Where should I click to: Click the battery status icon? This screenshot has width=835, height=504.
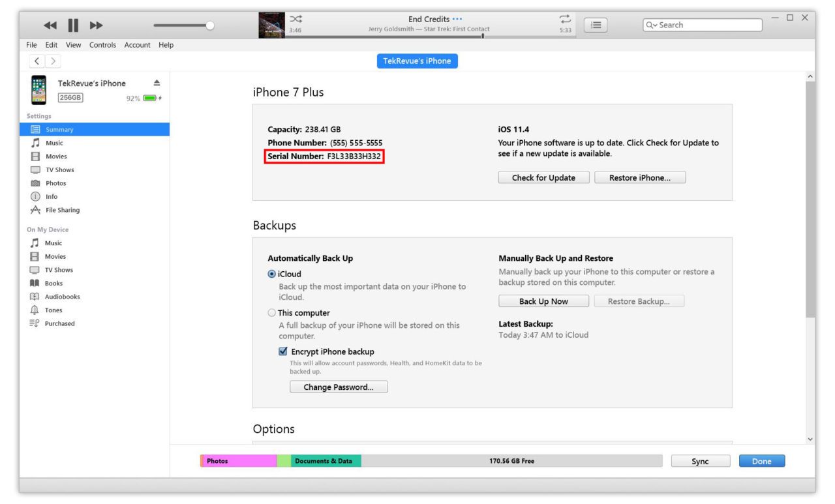(x=151, y=98)
